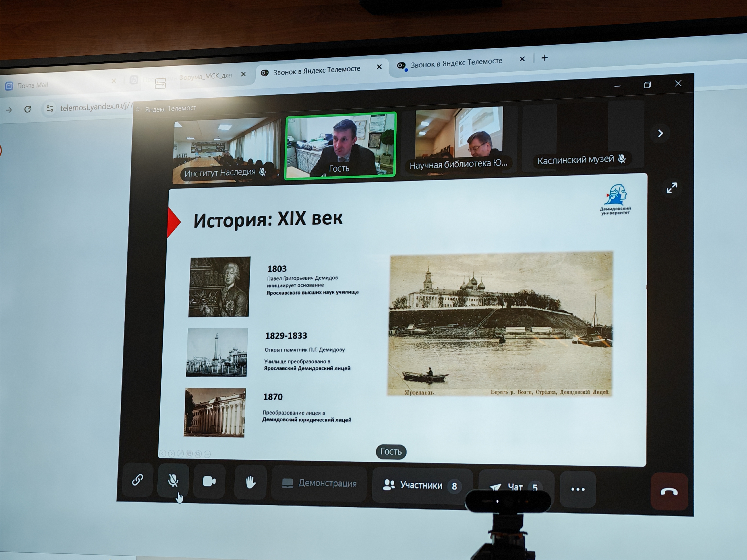The width and height of the screenshot is (747, 560).
Task: Reload the page
Action: coord(28,109)
